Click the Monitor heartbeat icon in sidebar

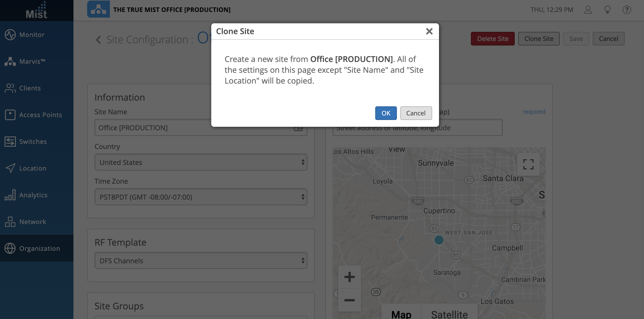tap(10, 35)
